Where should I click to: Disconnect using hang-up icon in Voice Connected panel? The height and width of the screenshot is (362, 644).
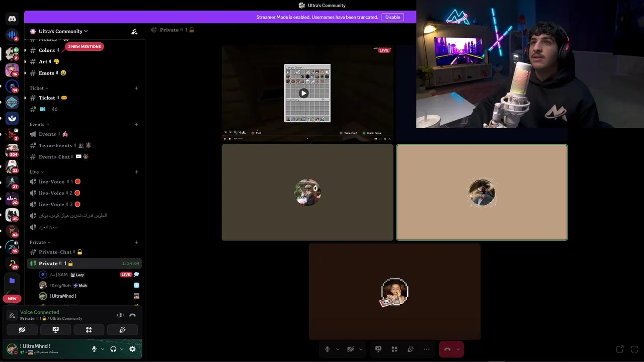click(132, 315)
